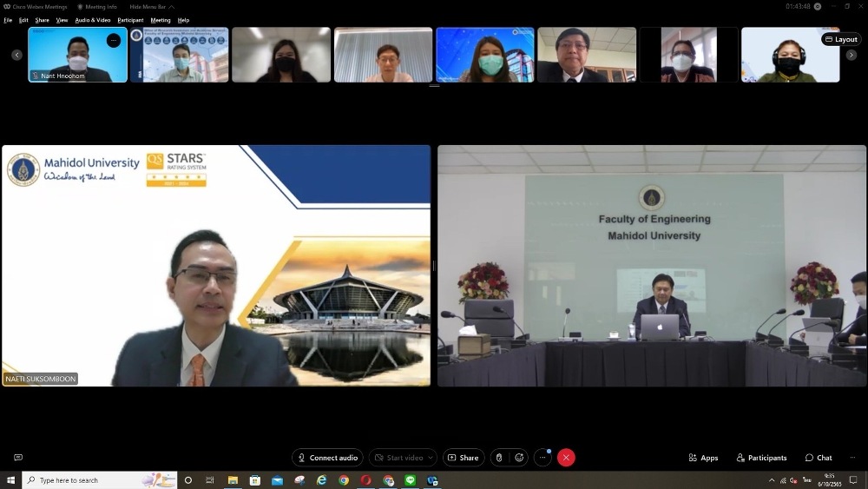Click the raise hand icon
The width and height of the screenshot is (868, 489).
pos(499,458)
